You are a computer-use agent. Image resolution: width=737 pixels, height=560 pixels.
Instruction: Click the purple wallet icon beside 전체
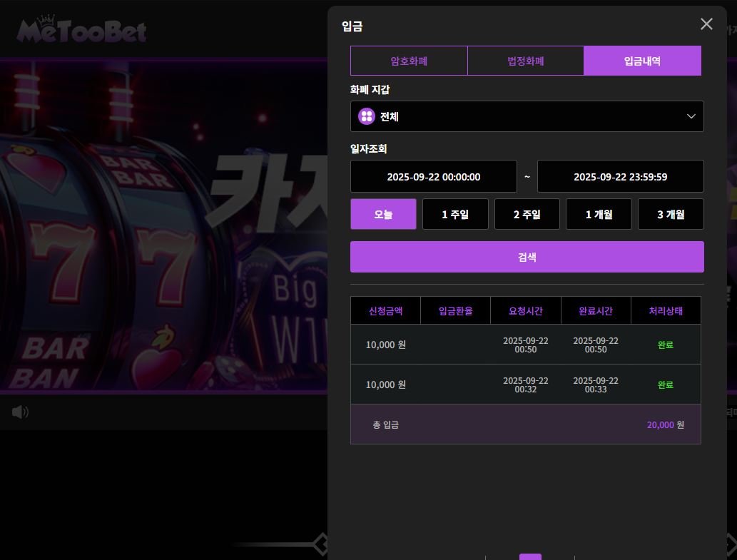click(x=367, y=116)
